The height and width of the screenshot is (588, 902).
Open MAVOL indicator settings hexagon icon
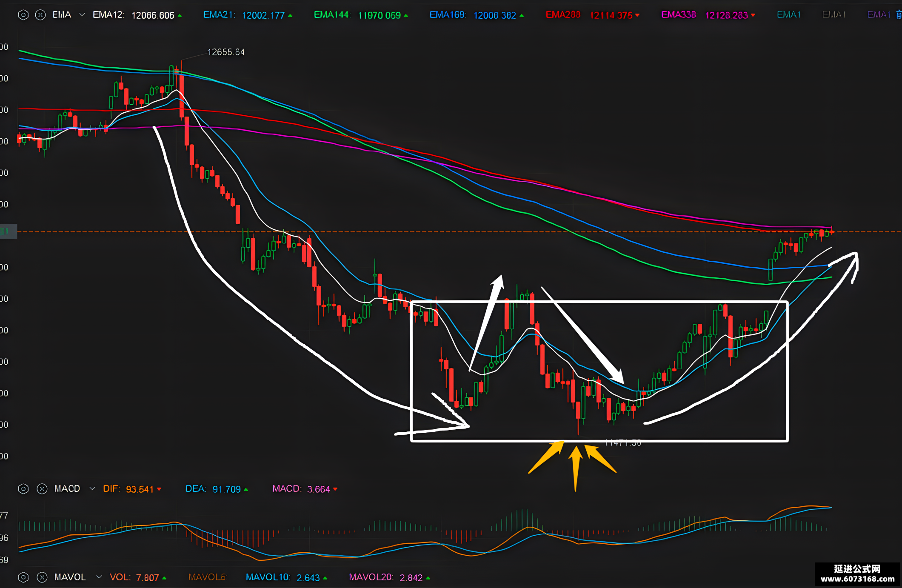[23, 577]
